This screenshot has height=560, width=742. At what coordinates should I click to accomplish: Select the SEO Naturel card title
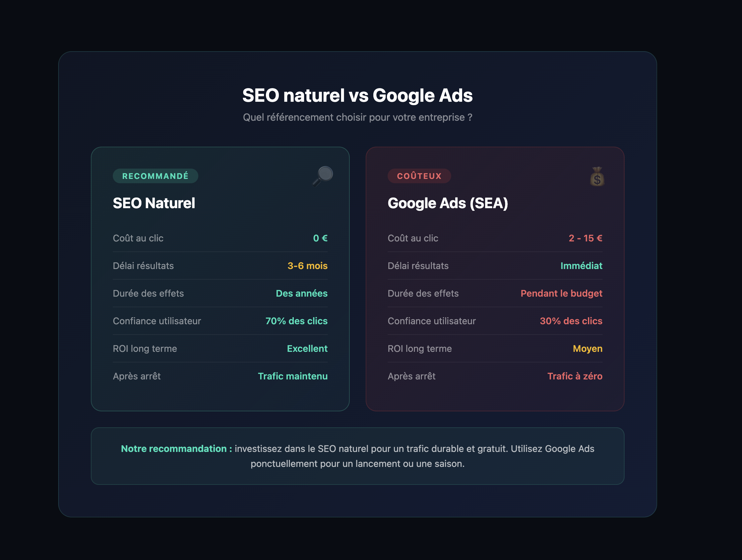pos(154,203)
